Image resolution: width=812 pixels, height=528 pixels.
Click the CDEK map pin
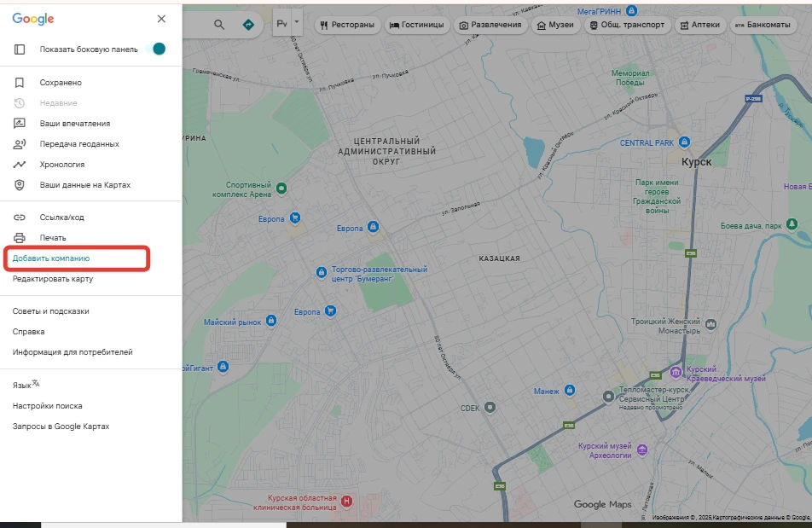488,407
